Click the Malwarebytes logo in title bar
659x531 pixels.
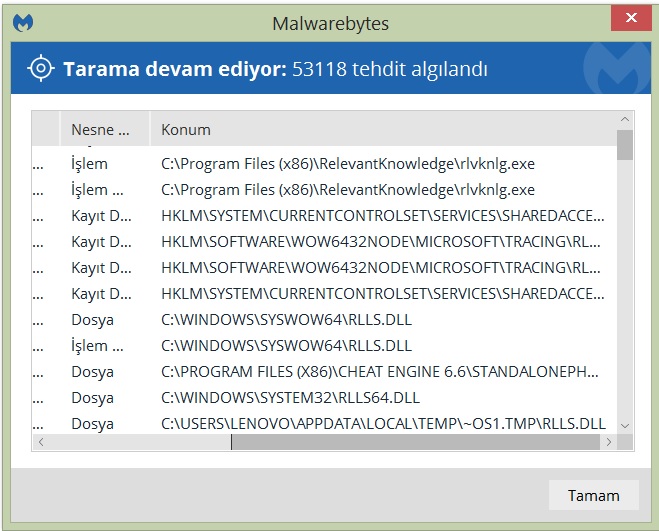point(23,23)
